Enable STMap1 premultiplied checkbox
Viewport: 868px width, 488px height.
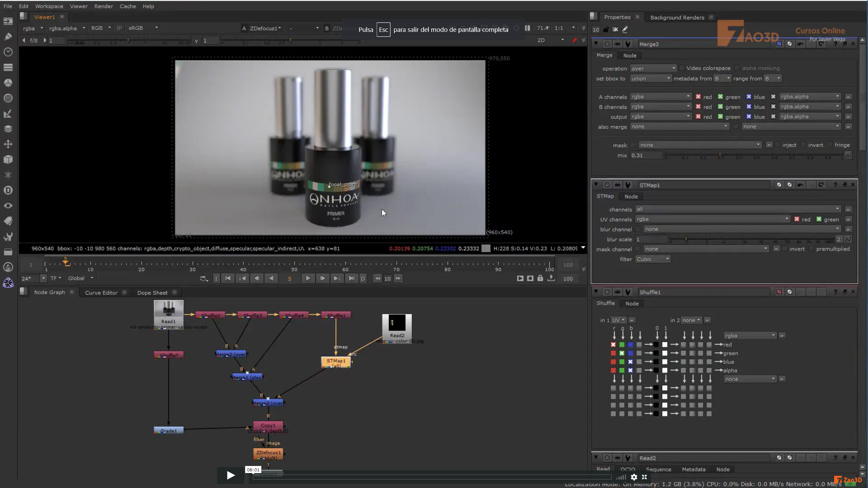click(x=811, y=249)
